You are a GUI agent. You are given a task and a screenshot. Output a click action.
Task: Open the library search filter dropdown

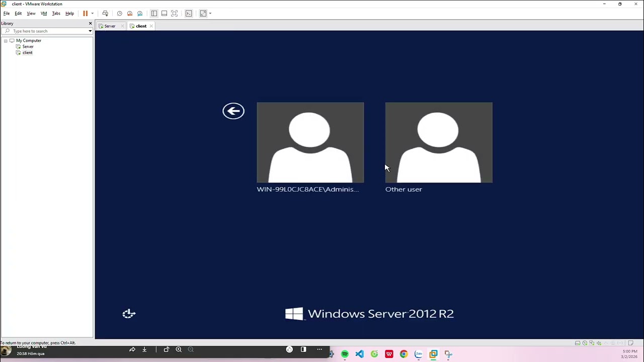coord(90,31)
